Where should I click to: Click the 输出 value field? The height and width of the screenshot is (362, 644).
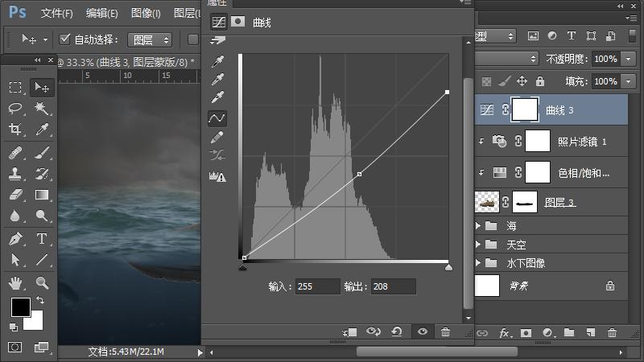393,286
